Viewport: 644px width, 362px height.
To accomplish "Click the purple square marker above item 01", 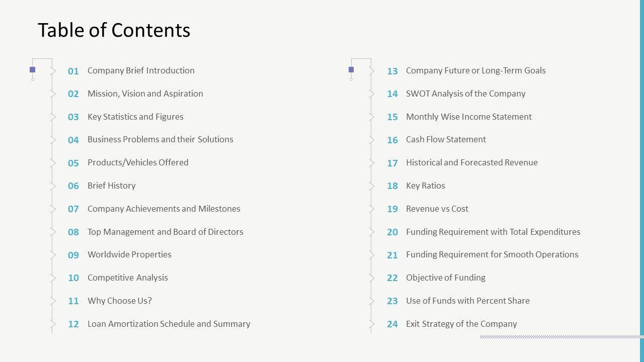I will coord(33,70).
